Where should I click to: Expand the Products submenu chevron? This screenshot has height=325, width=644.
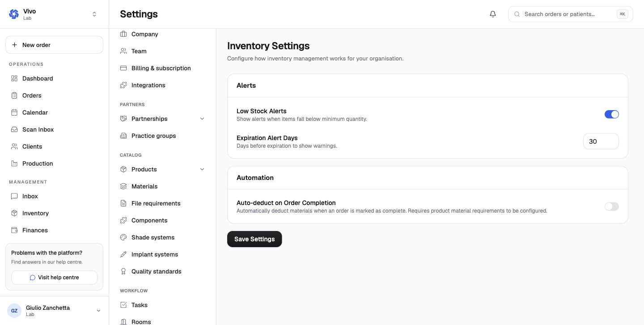coord(202,169)
